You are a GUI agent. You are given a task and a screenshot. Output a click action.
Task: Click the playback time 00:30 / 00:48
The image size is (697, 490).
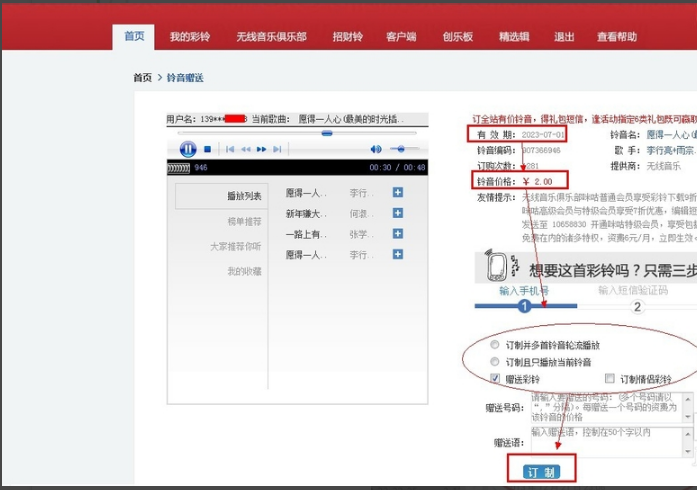click(397, 167)
